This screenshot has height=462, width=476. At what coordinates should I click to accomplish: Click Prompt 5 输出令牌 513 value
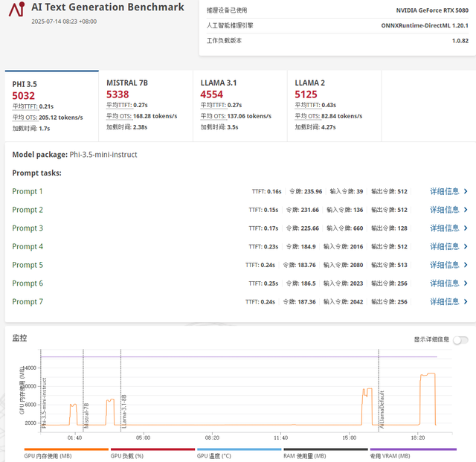(x=402, y=265)
